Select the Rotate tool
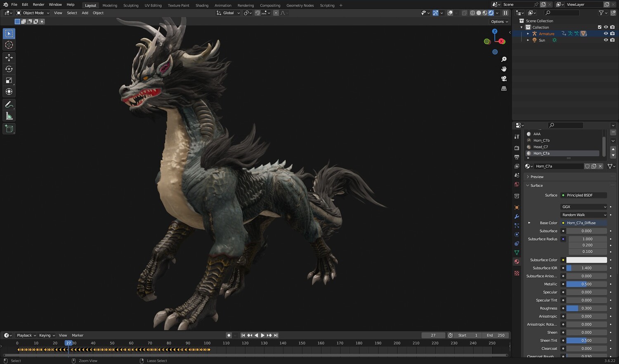 tap(9, 69)
